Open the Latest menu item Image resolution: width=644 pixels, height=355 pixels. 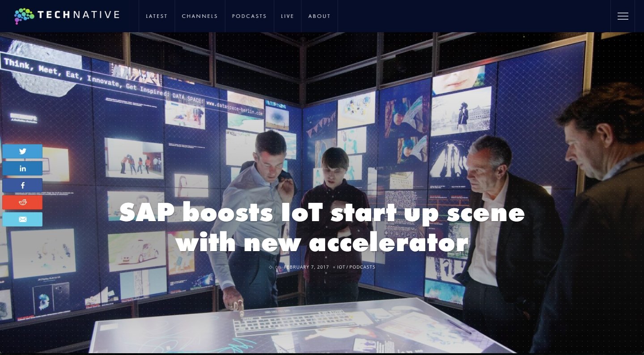click(157, 16)
